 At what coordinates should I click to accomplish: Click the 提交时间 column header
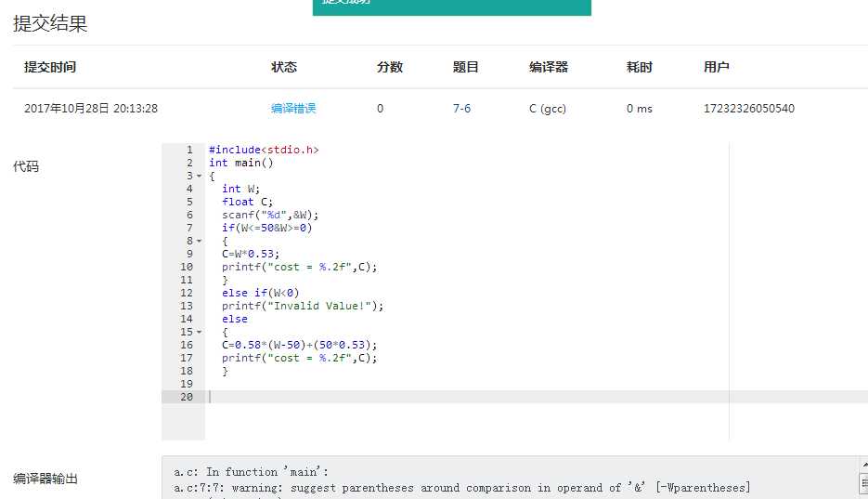tap(50, 67)
